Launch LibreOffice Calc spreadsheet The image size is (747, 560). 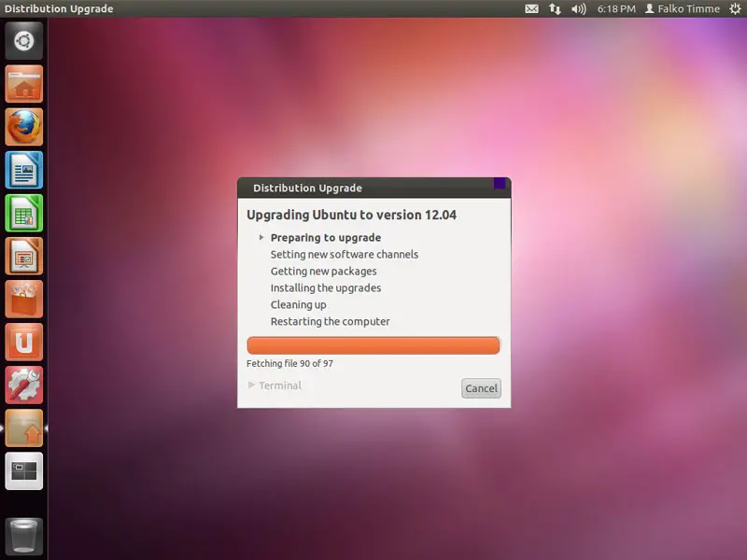[x=24, y=214]
